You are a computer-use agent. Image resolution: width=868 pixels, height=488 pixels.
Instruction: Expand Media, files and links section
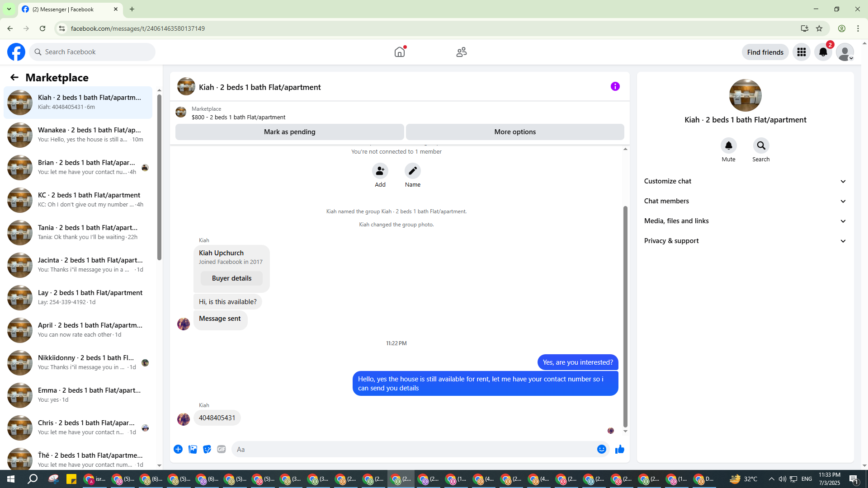[745, 221]
